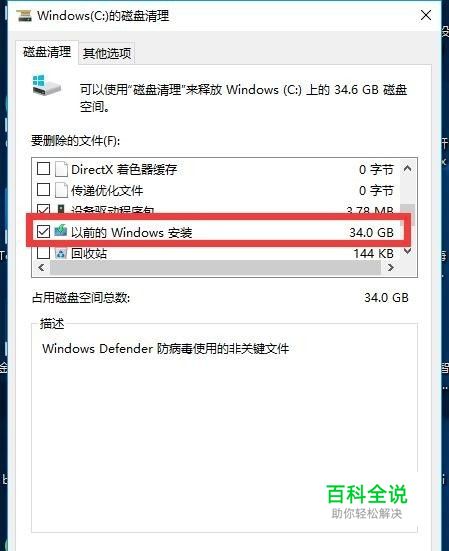Enable the 传递优化文件 checkbox

tap(44, 190)
